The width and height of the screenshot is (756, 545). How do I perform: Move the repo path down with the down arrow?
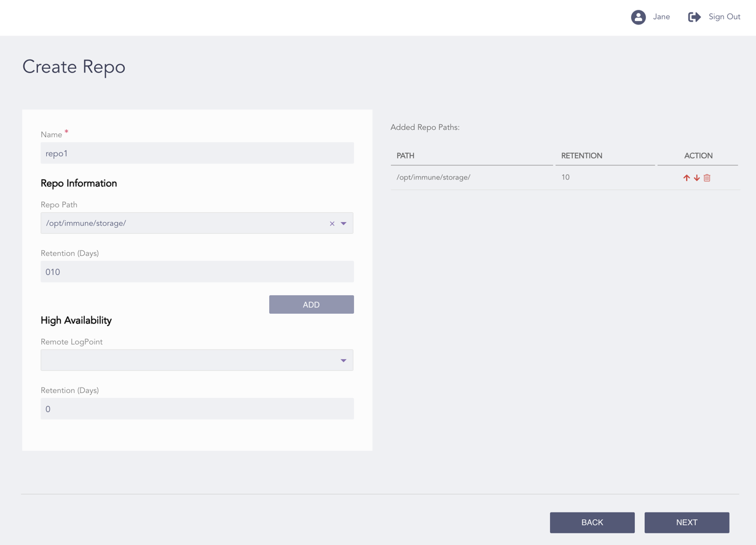click(697, 178)
